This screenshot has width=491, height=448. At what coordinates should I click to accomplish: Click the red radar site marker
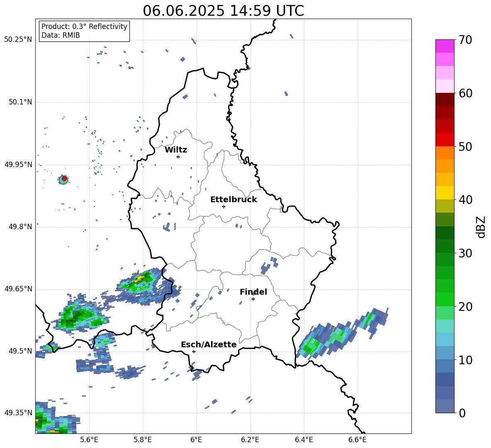pos(64,178)
